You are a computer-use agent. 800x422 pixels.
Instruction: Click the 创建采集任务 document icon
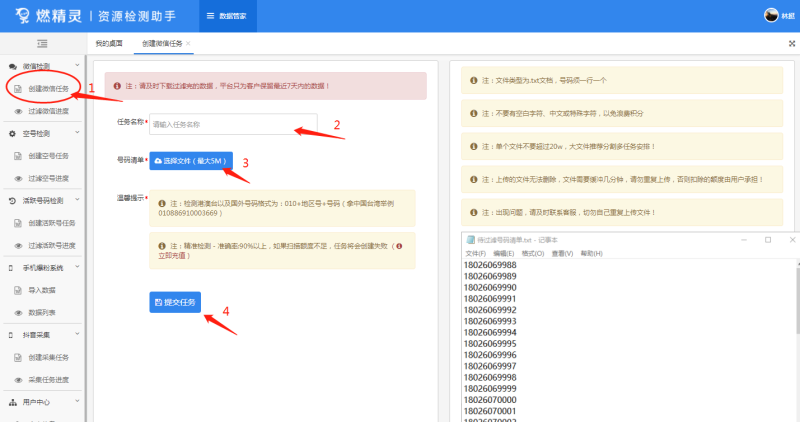(x=18, y=357)
